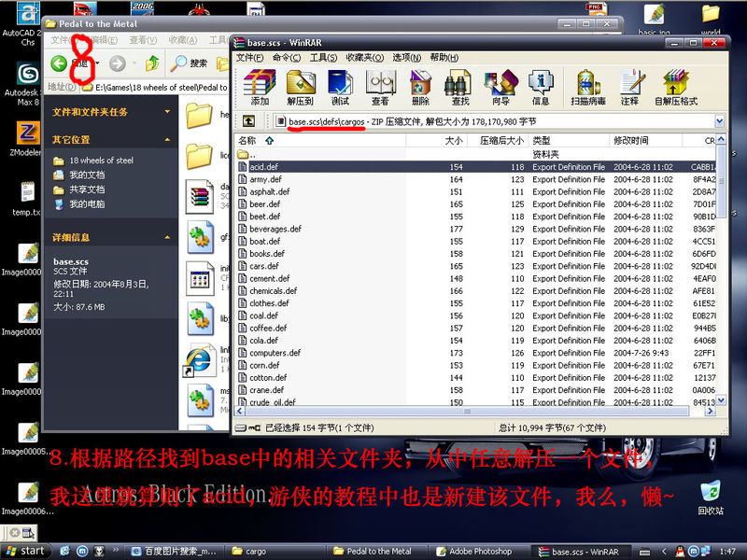Open the 收藏夹(O) menu in WinRAR

click(364, 58)
